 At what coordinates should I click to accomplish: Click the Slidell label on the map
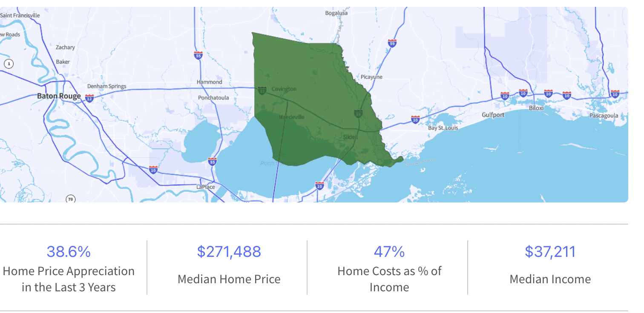351,137
